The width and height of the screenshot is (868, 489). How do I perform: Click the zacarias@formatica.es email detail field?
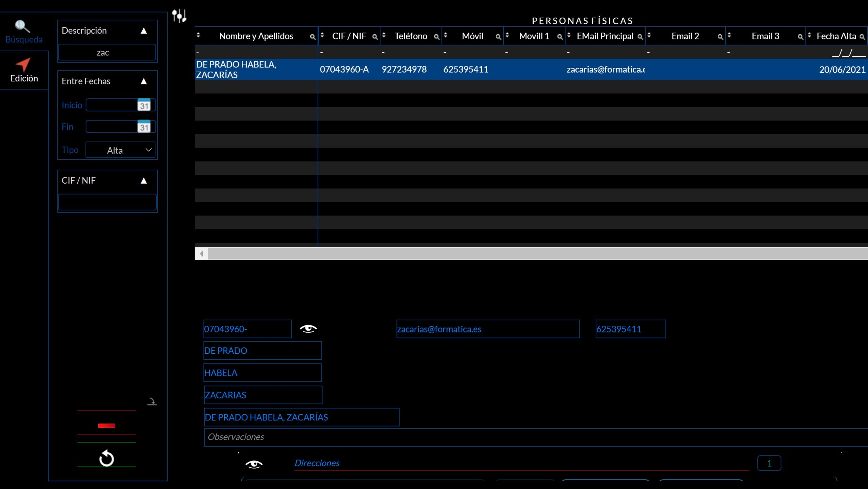point(488,329)
